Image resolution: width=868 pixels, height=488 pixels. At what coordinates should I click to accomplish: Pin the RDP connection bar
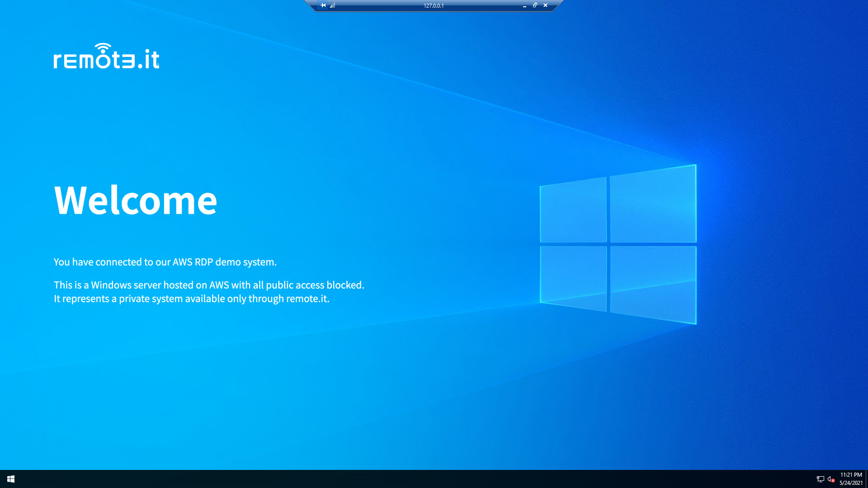click(323, 5)
